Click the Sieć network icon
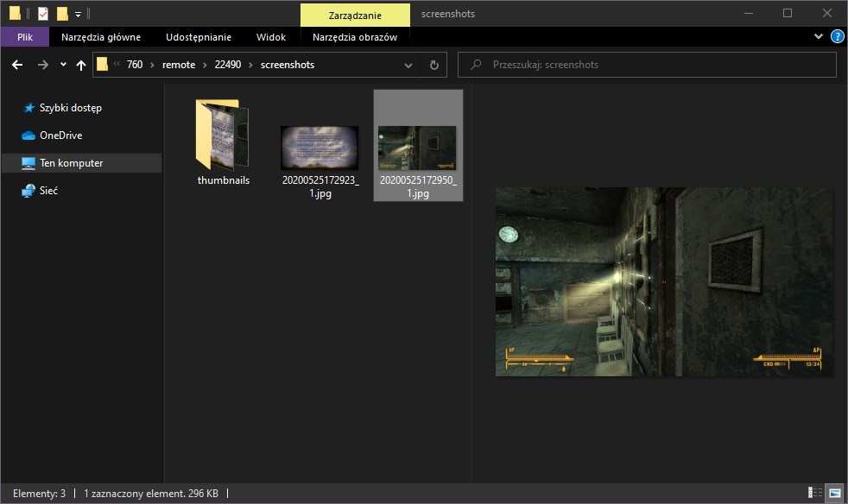The width and height of the screenshot is (848, 504). pos(28,191)
